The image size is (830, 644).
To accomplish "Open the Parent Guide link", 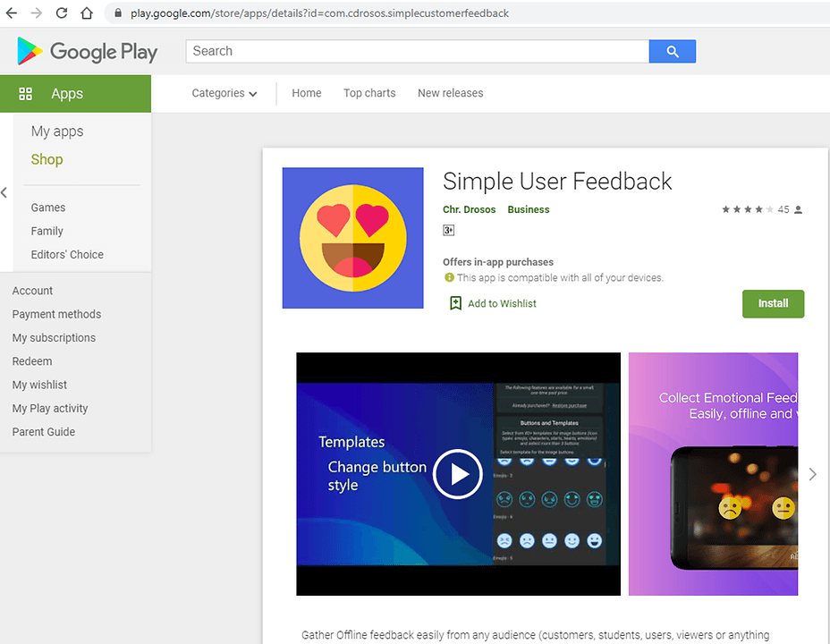I will click(x=44, y=432).
